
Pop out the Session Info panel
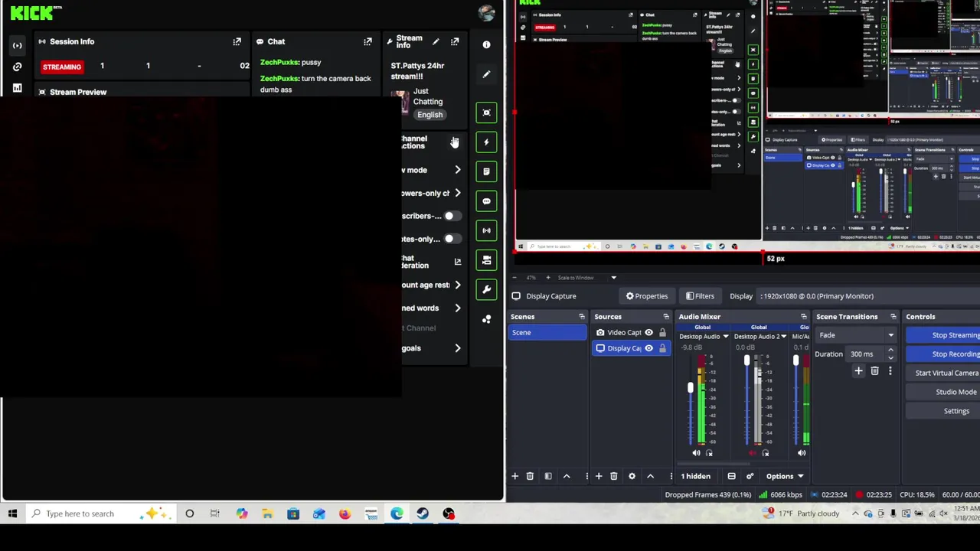pos(237,41)
